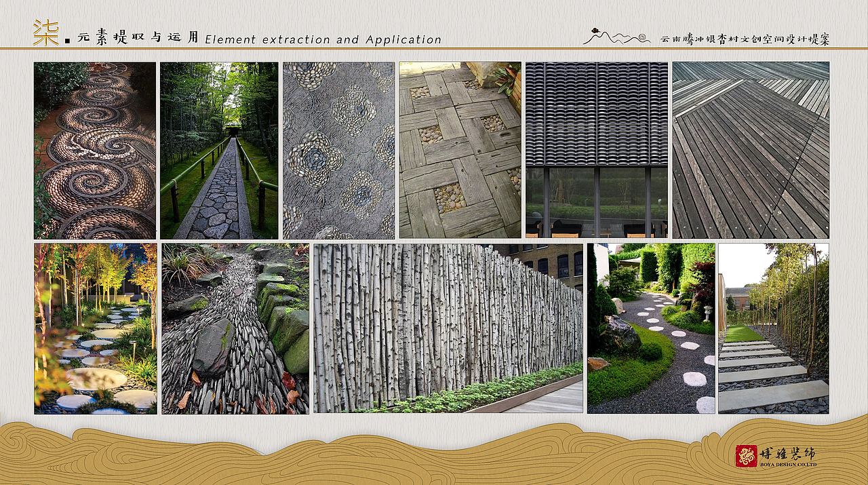Click the spiral pebble mosaic path photo
The height and width of the screenshot is (485, 868).
tap(95, 150)
